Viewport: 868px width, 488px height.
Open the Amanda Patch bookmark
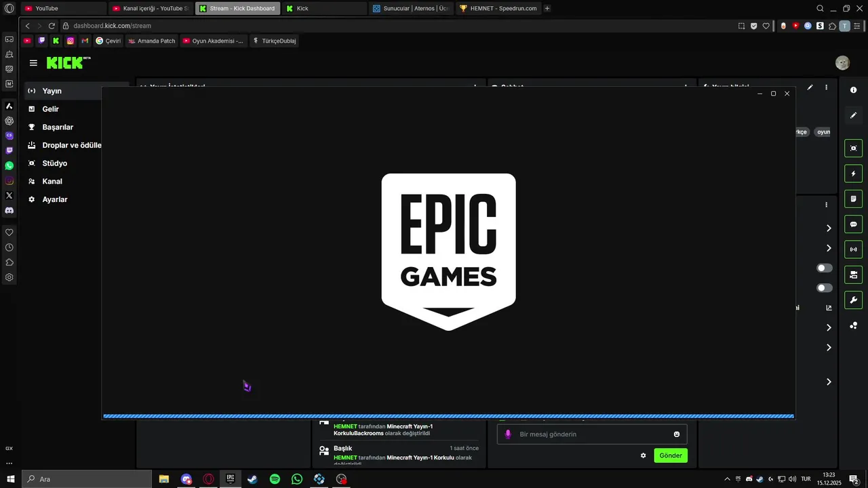click(152, 41)
